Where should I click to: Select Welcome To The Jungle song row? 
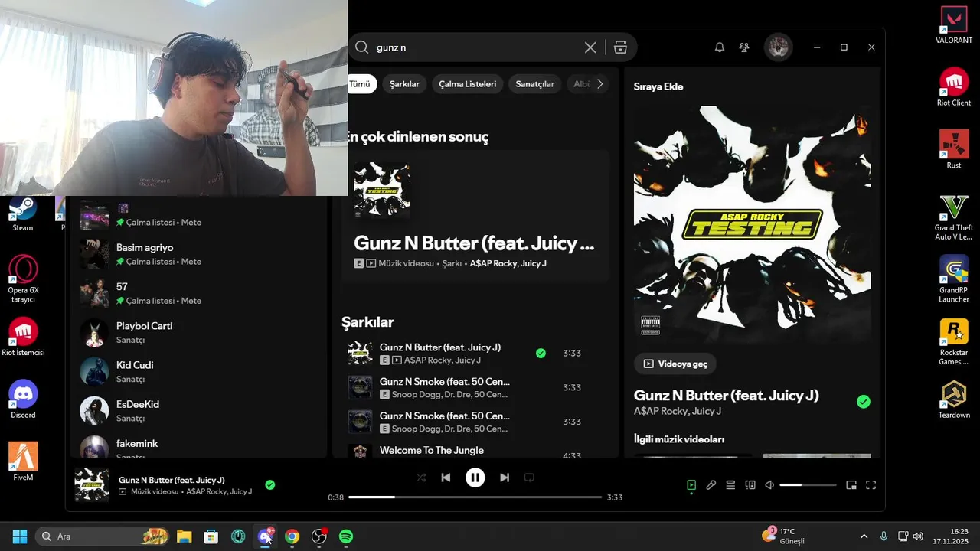pyautogui.click(x=475, y=451)
